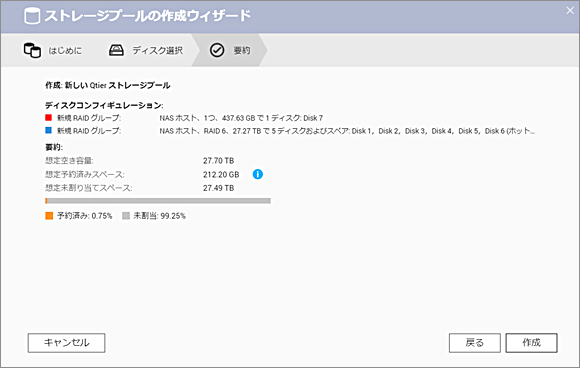
Task: Go to the ディスク選択 wizard step
Action: (x=145, y=50)
